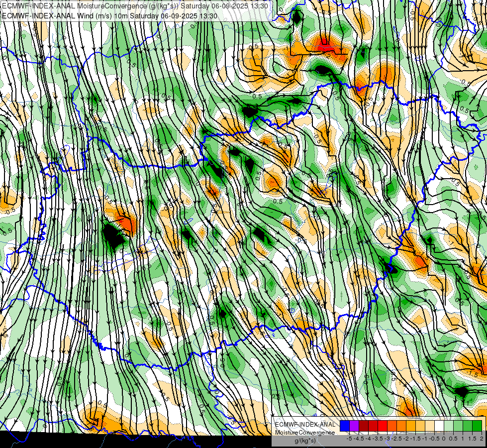Click the Wind (m/s) 10m title line
Screen dimensions: 487x448
tap(109, 15)
